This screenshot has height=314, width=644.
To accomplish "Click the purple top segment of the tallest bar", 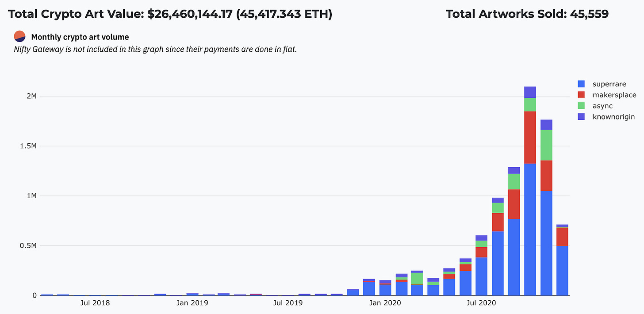I will [x=530, y=92].
